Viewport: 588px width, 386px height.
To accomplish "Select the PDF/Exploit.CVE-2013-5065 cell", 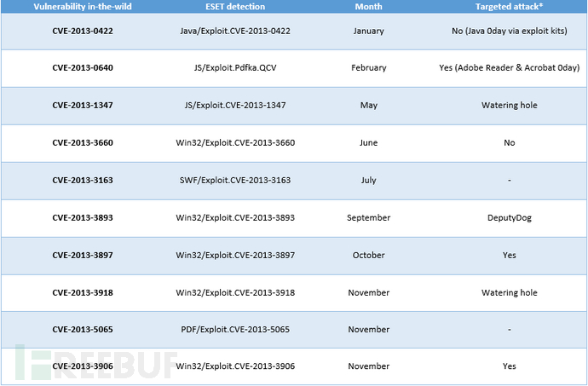I will 235,330.
